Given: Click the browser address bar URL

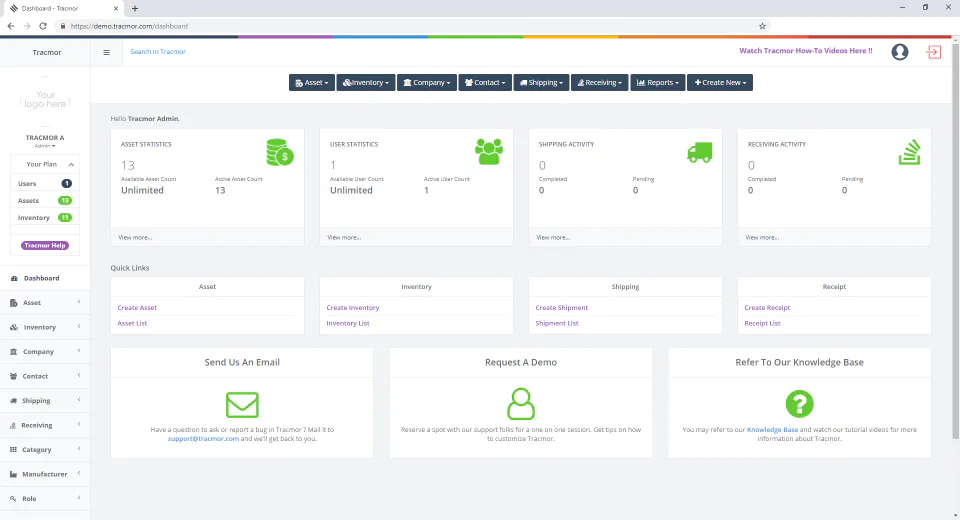Looking at the screenshot, I should click(129, 26).
